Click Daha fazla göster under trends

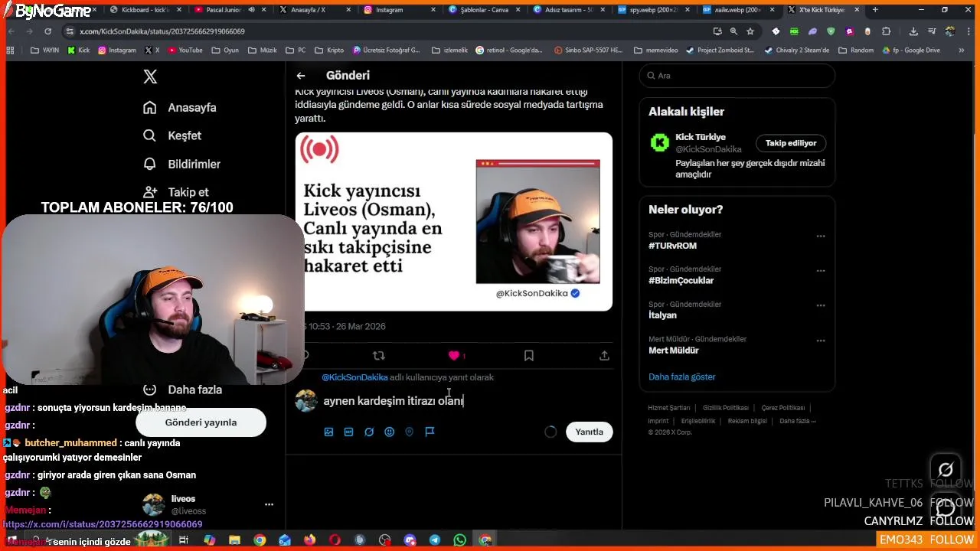pyautogui.click(x=682, y=377)
